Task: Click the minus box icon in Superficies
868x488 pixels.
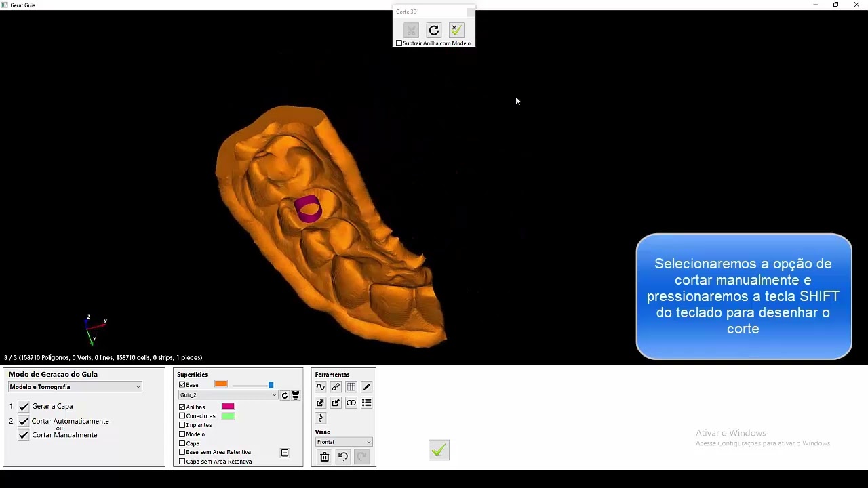Action: 285,453
